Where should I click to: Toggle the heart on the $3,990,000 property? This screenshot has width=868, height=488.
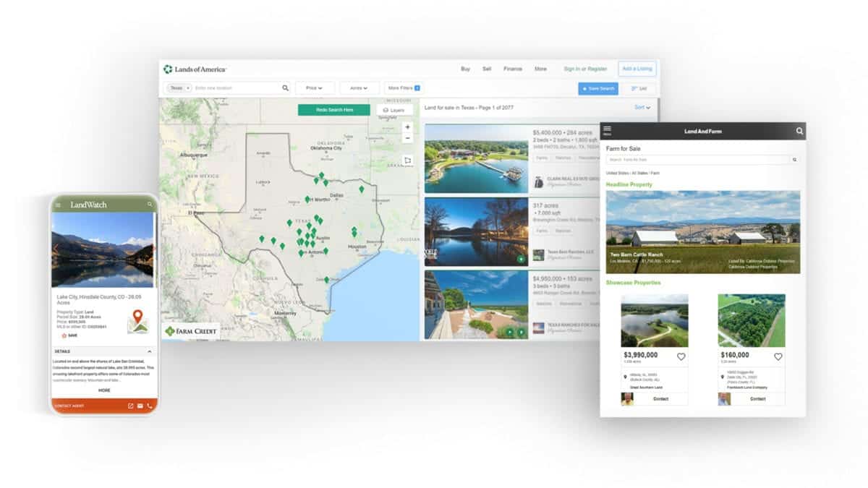680,356
